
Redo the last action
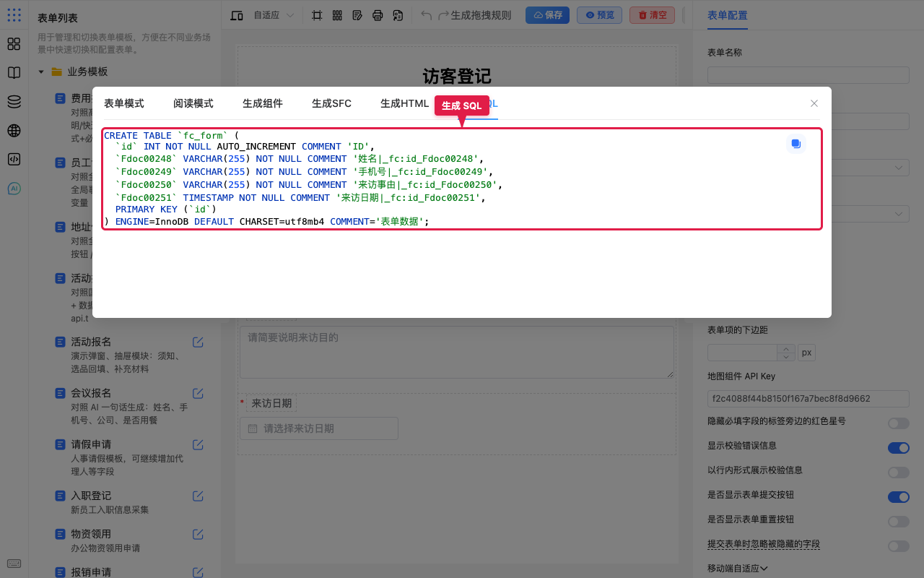(x=444, y=15)
